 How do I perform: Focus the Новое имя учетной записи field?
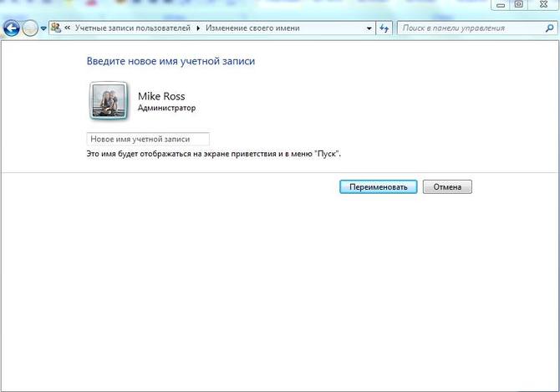[148, 139]
